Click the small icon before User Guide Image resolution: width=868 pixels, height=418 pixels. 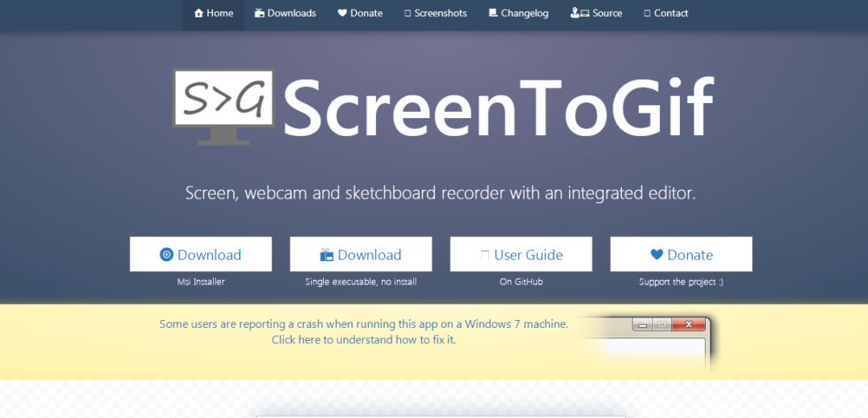(x=485, y=256)
